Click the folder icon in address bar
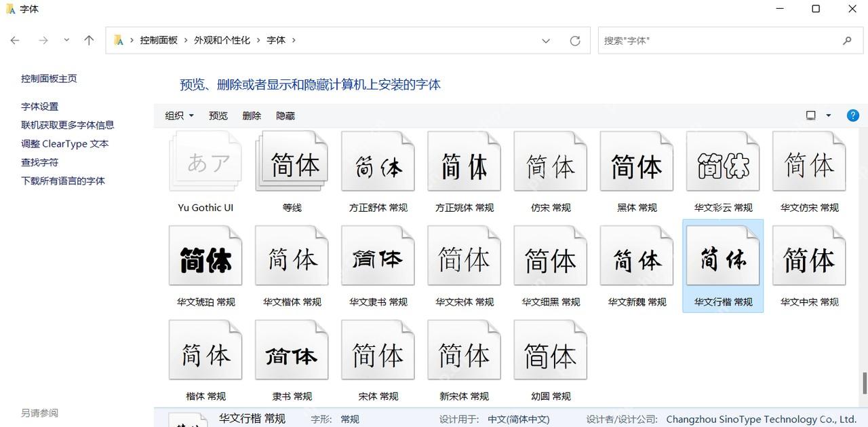Viewport: 868px width, 427px height. click(x=118, y=41)
